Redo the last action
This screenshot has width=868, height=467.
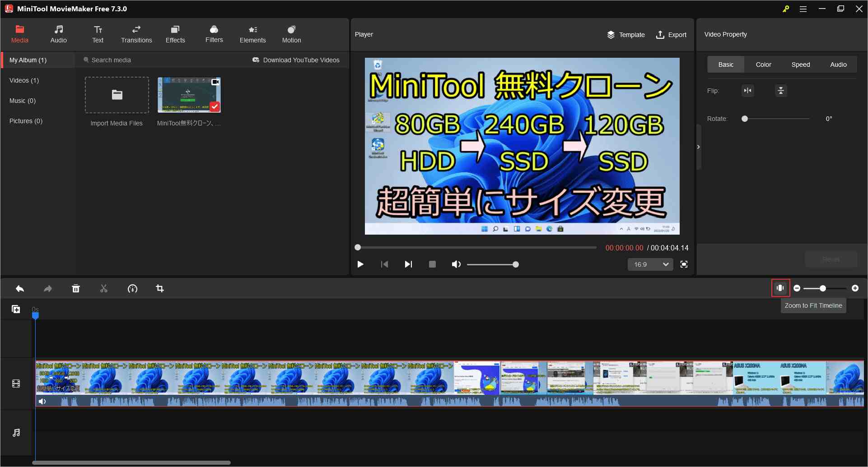point(48,289)
